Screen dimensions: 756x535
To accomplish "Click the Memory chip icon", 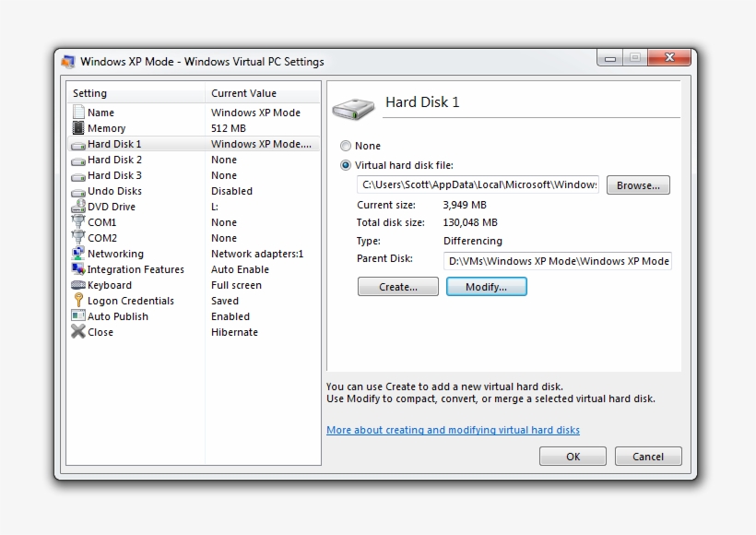I will 78,128.
